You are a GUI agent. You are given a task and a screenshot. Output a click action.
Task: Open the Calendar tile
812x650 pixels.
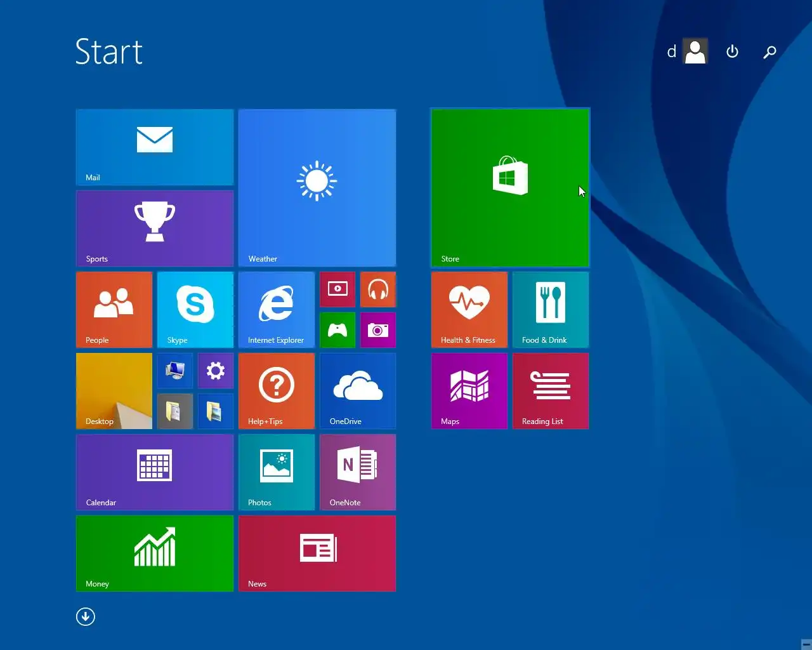click(x=155, y=472)
